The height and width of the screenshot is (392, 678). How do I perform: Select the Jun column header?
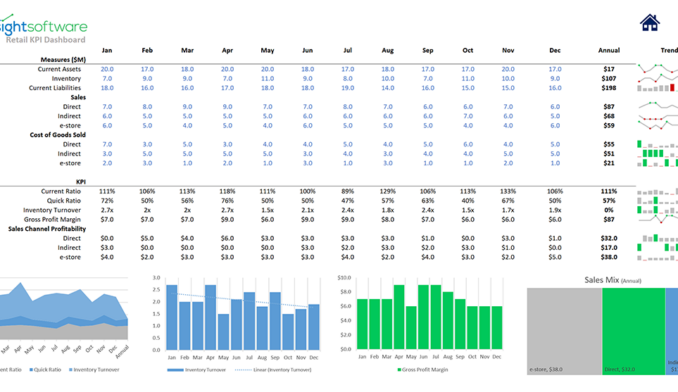(x=307, y=50)
